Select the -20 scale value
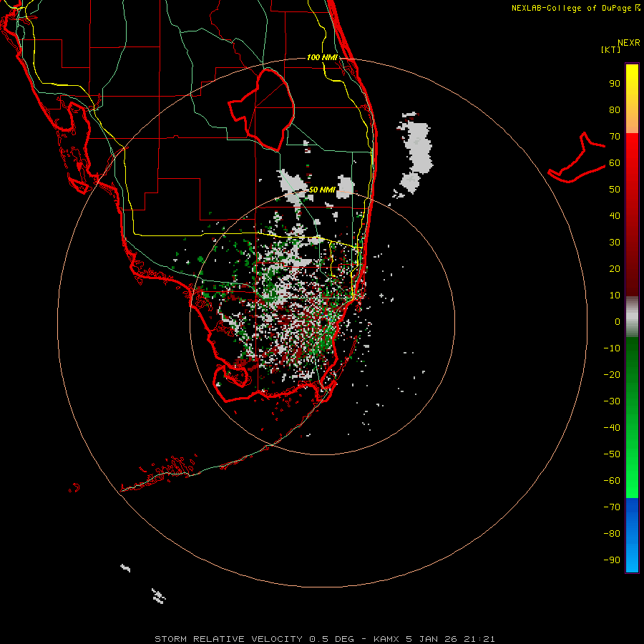644x644 pixels. coord(612,375)
